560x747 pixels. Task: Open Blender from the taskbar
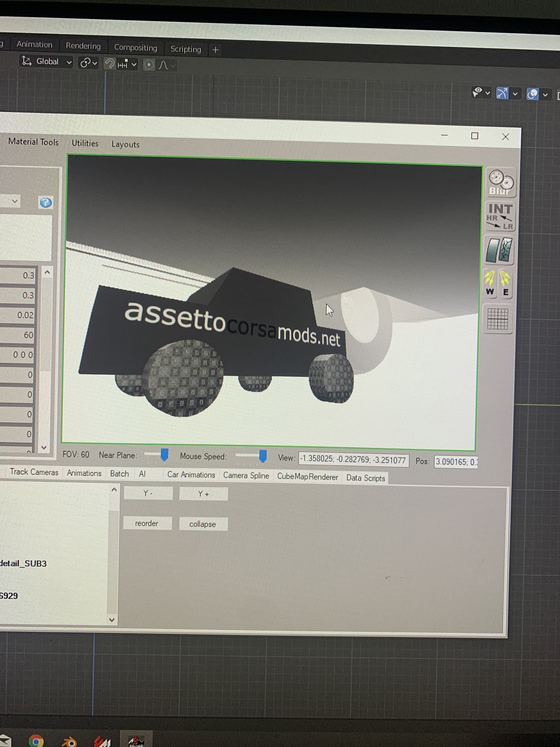click(x=69, y=742)
